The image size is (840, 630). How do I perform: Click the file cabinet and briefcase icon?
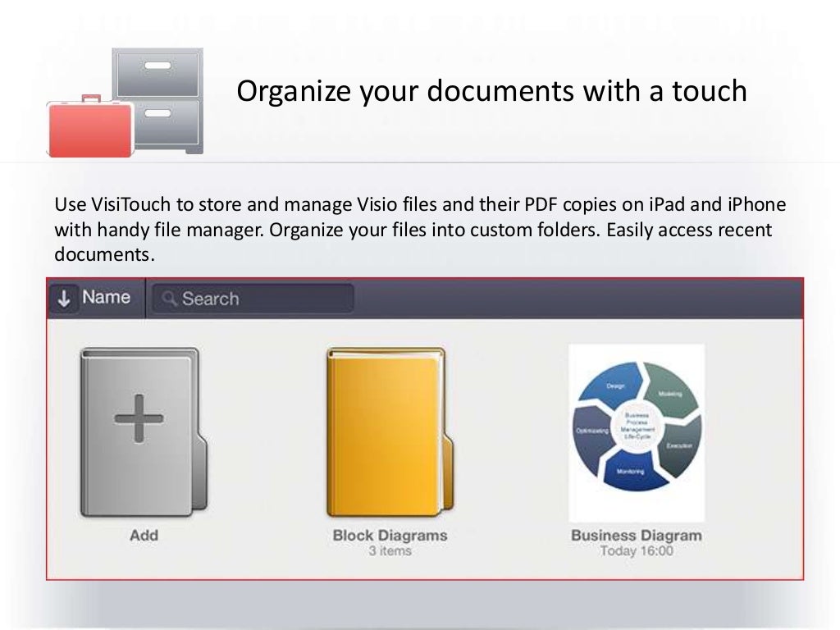(125, 103)
